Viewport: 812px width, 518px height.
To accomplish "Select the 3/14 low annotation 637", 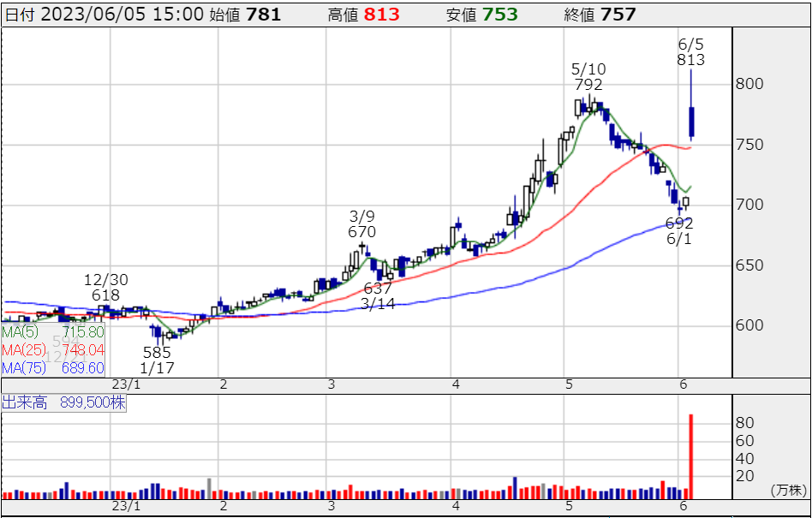I will point(378,288).
